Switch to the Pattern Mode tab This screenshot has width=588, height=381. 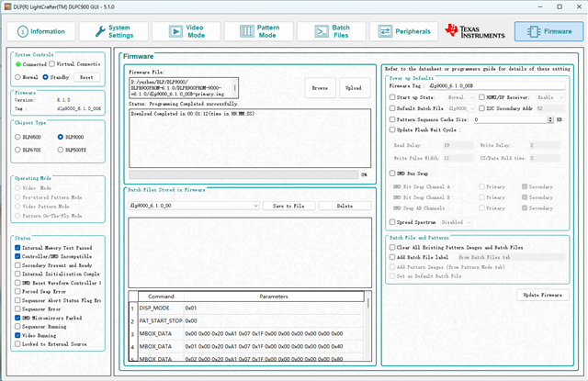point(259,31)
